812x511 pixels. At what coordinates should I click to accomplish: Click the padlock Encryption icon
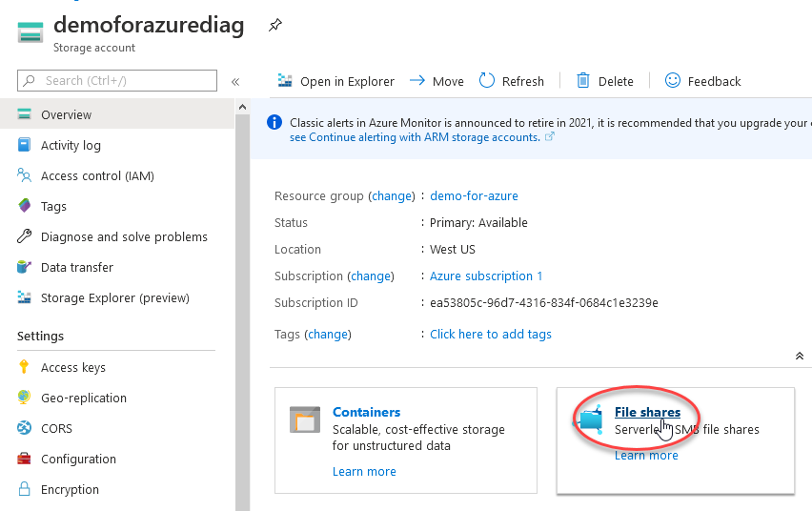[x=24, y=489]
